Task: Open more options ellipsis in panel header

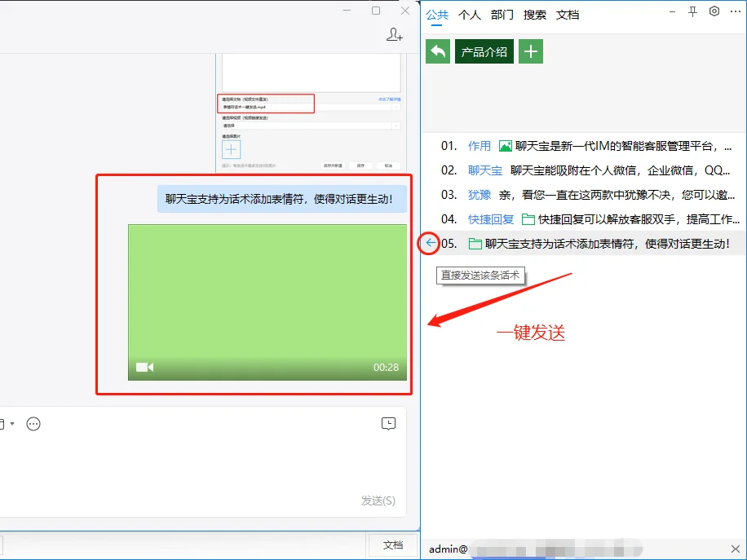Action: click(x=735, y=11)
